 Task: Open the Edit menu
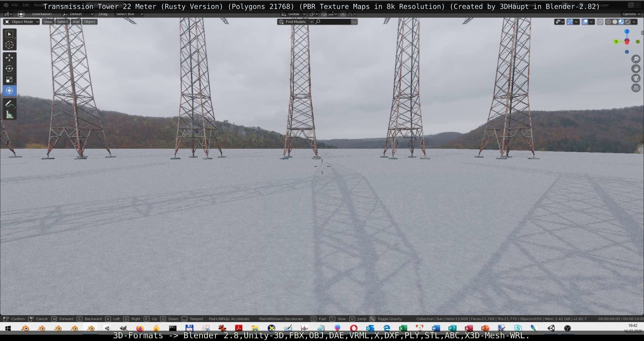click(26, 5)
